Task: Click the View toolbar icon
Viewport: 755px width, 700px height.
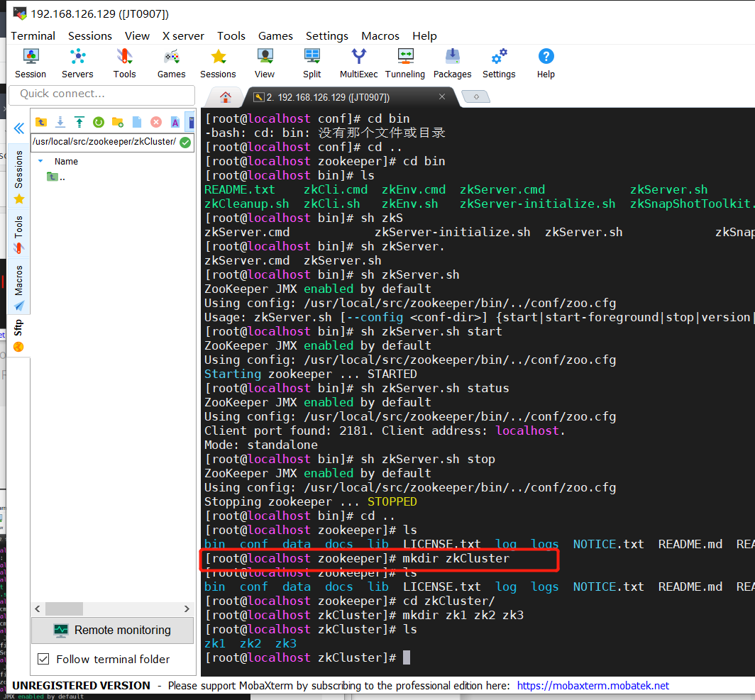Action: coord(265,63)
